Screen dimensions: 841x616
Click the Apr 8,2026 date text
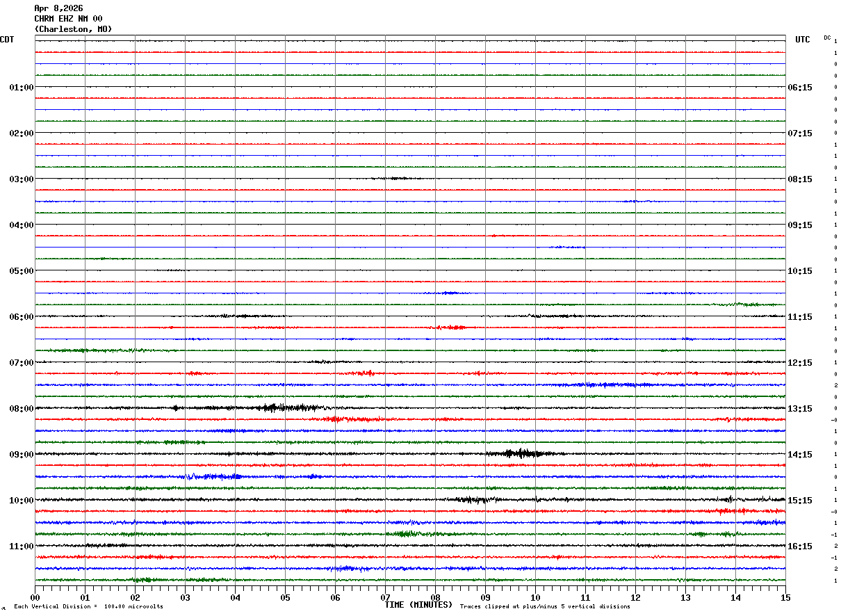58,8
